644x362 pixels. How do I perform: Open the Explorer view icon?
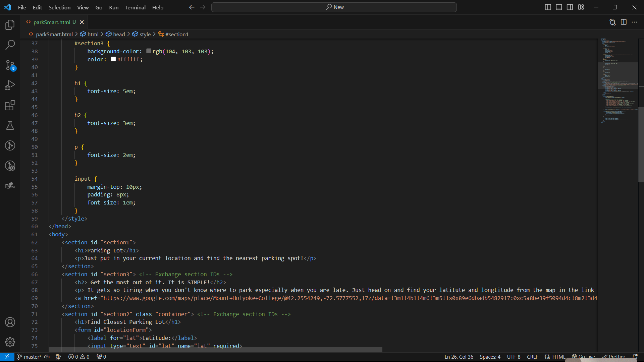10,24
